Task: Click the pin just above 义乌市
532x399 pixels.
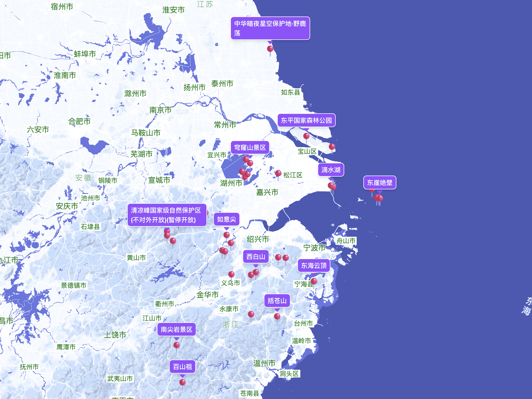Action: [231, 274]
